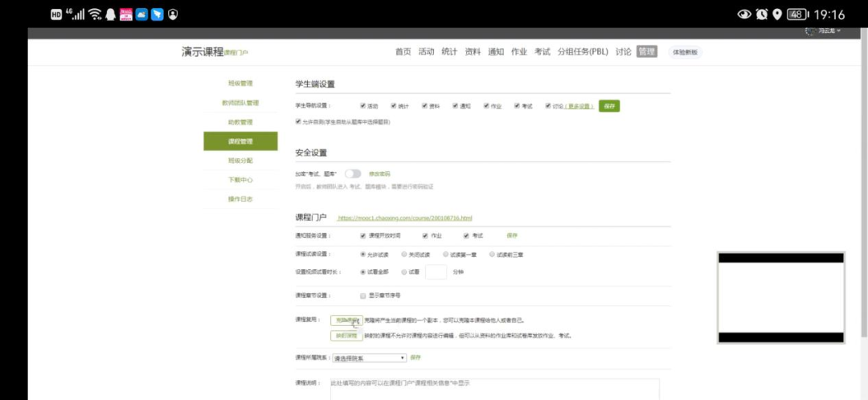This screenshot has height=400, width=868.
Task: Tap the QQ penguin icon in status bar
Action: [x=110, y=14]
